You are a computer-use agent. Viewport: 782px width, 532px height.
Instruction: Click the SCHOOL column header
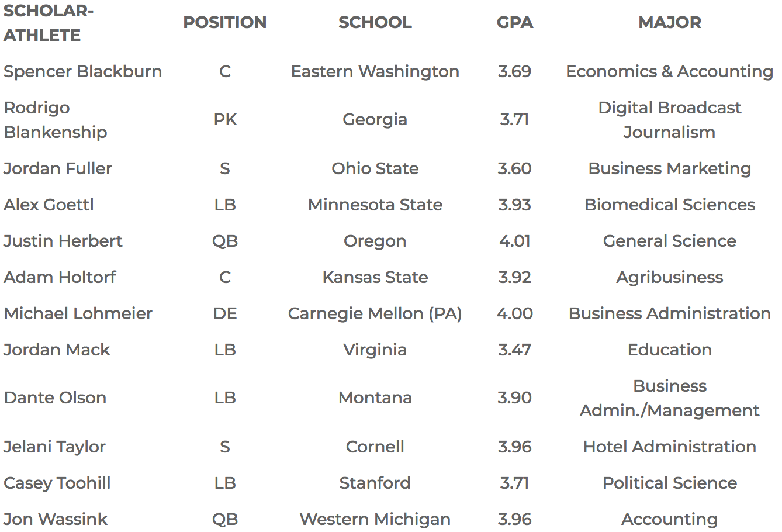(375, 22)
